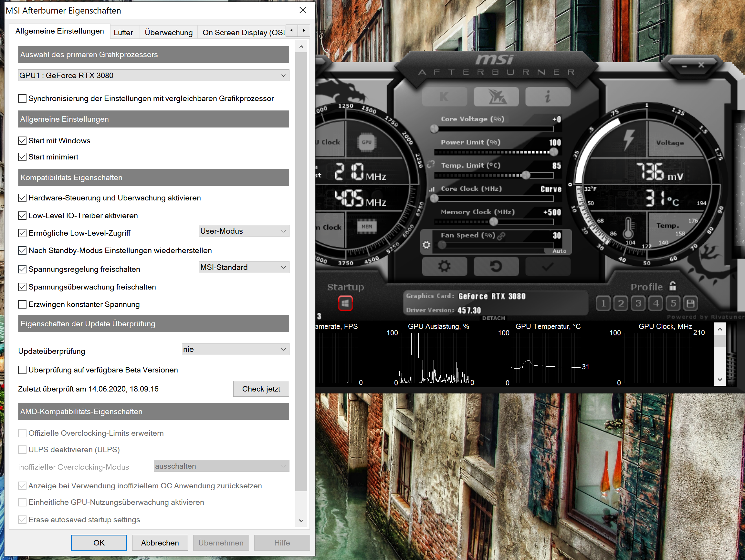Click the reset arrow button
This screenshot has height=560, width=745.
pyautogui.click(x=496, y=267)
